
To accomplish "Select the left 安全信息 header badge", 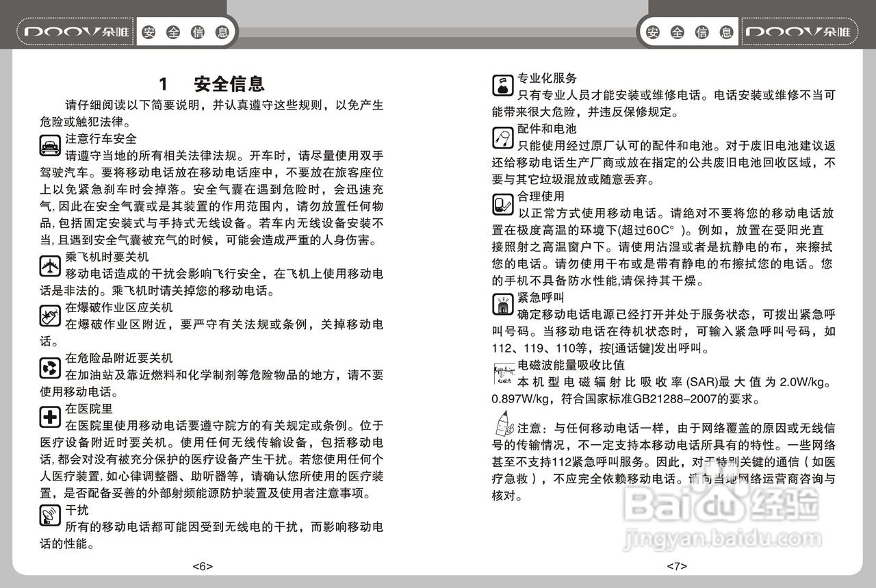I will [186, 30].
